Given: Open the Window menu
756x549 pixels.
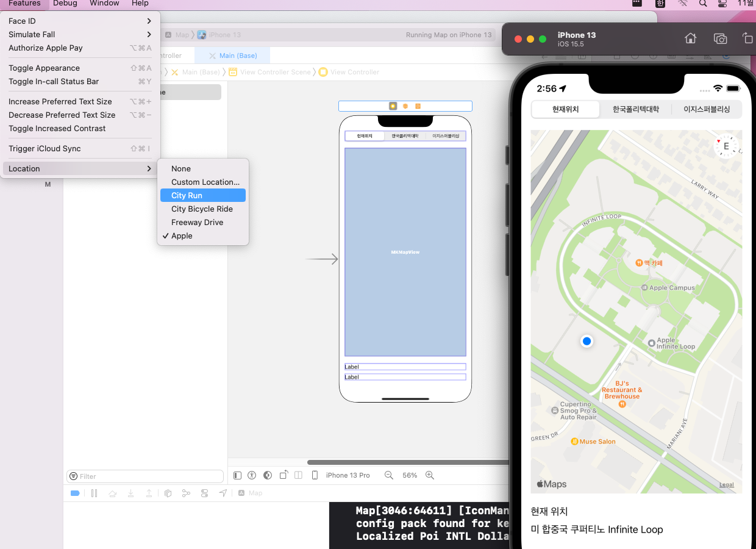Looking at the screenshot, I should pos(104,4).
